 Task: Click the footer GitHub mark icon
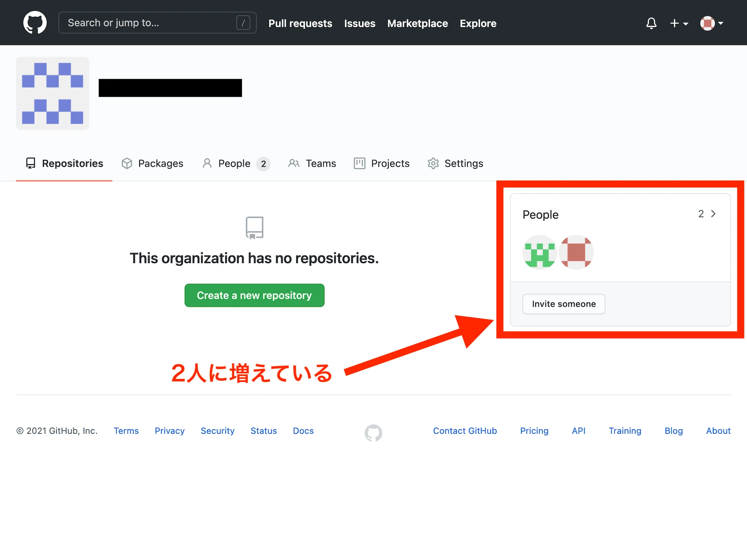373,432
